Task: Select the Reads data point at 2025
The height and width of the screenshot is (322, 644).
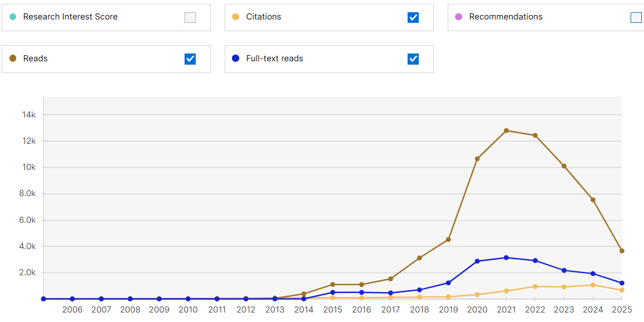Action: [622, 251]
